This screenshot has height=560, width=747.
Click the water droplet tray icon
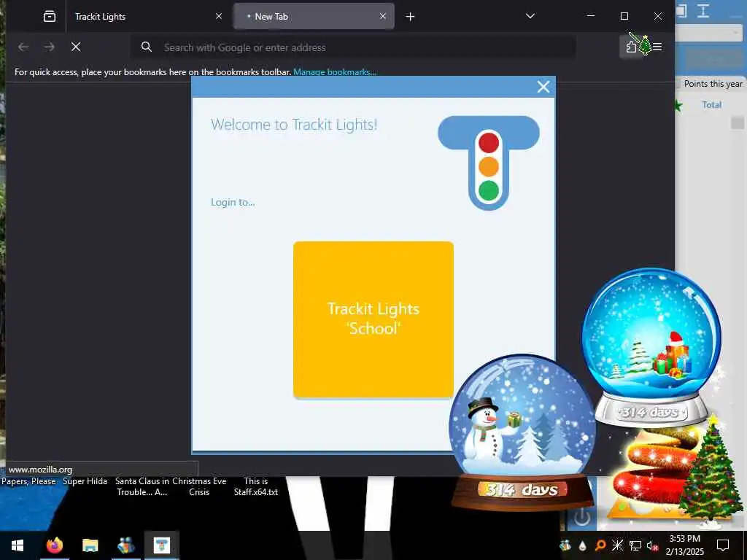pyautogui.click(x=582, y=545)
